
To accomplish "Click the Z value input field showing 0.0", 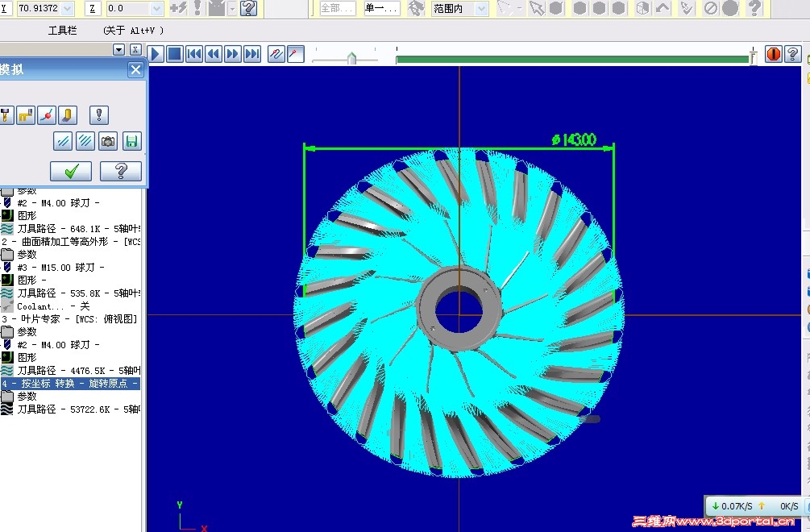I will [x=129, y=8].
